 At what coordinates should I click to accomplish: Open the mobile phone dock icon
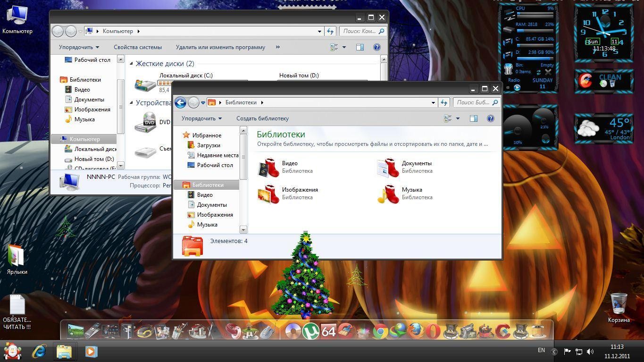pyautogui.click(x=92, y=331)
